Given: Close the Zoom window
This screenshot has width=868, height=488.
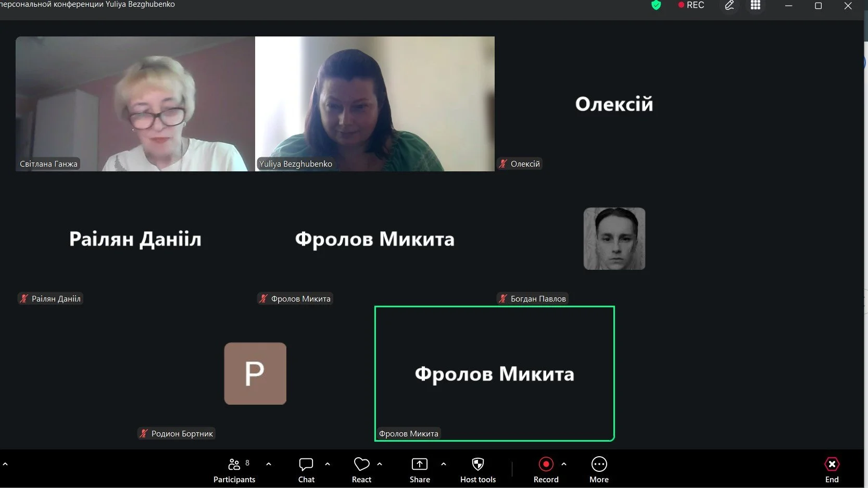Looking at the screenshot, I should [848, 6].
